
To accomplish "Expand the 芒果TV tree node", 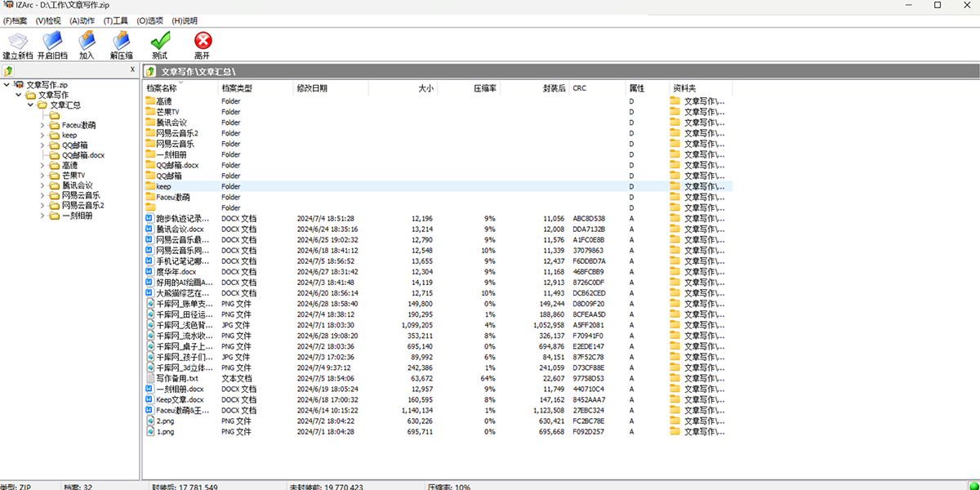I will click(x=42, y=176).
